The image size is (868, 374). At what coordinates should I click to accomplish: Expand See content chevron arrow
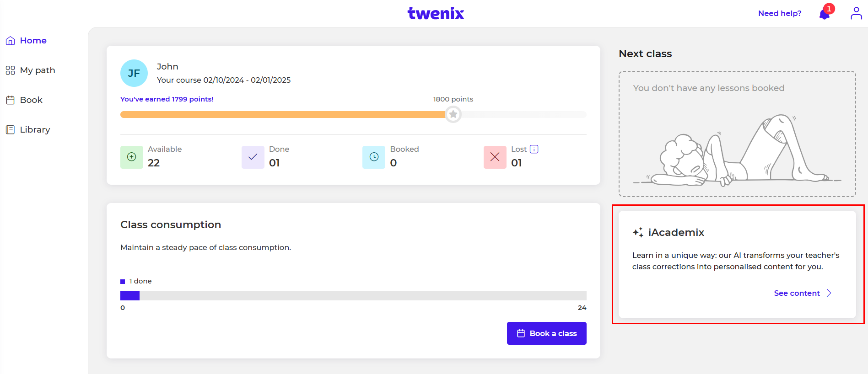[x=829, y=293]
